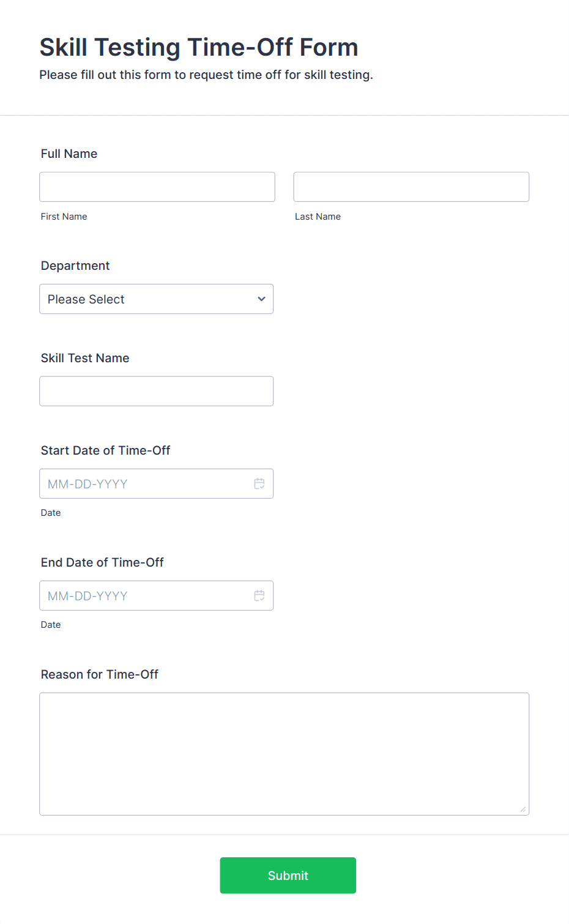
Task: Open the End Date calendar picker icon
Action: [x=259, y=595]
